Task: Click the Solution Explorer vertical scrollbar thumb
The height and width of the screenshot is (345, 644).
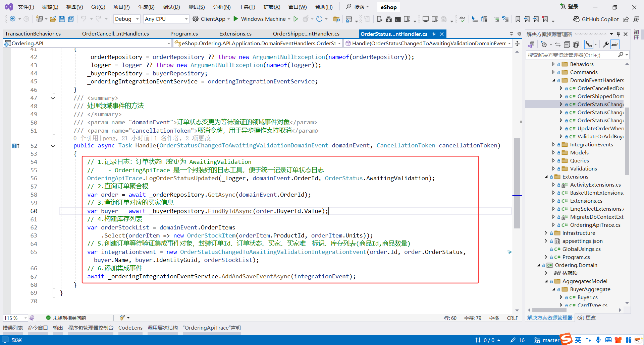Action: click(x=627, y=141)
